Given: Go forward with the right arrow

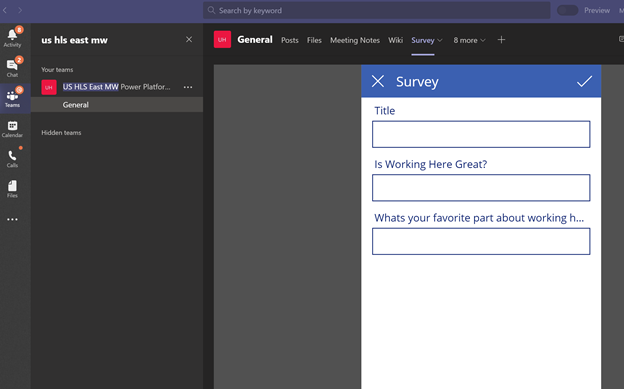Looking at the screenshot, I should click(20, 10).
